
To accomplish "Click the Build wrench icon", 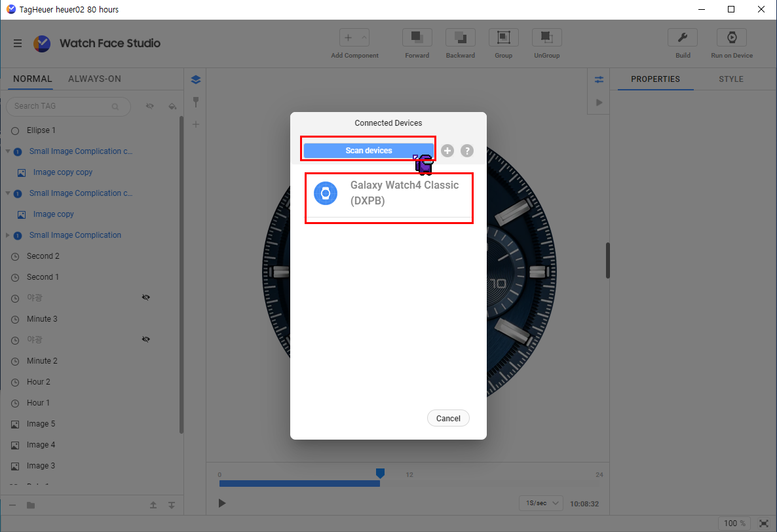I will (x=683, y=37).
